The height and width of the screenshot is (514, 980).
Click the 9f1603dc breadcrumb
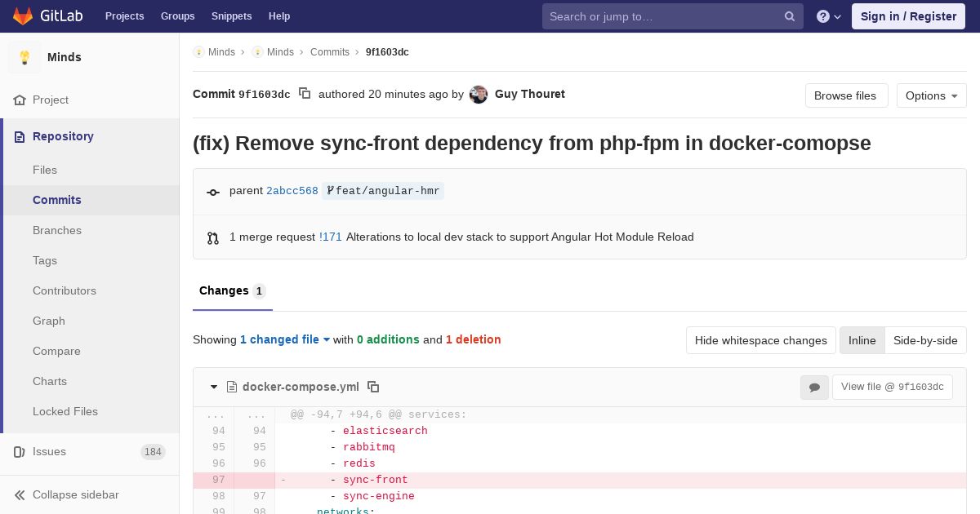pyautogui.click(x=387, y=52)
